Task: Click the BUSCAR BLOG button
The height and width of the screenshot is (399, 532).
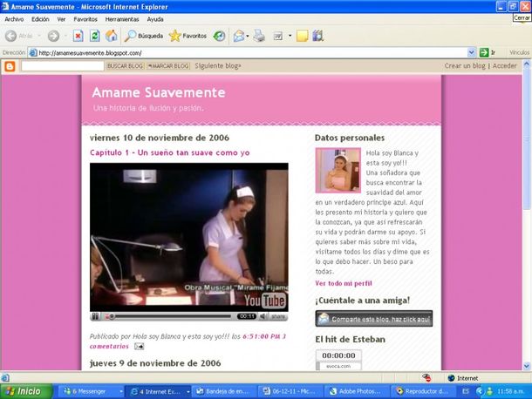Action: [125, 66]
